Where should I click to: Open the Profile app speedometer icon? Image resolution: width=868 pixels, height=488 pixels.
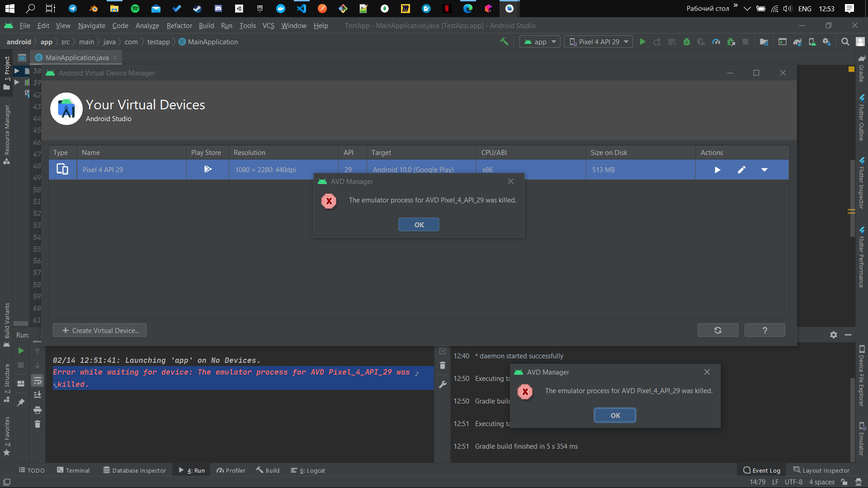pos(716,42)
